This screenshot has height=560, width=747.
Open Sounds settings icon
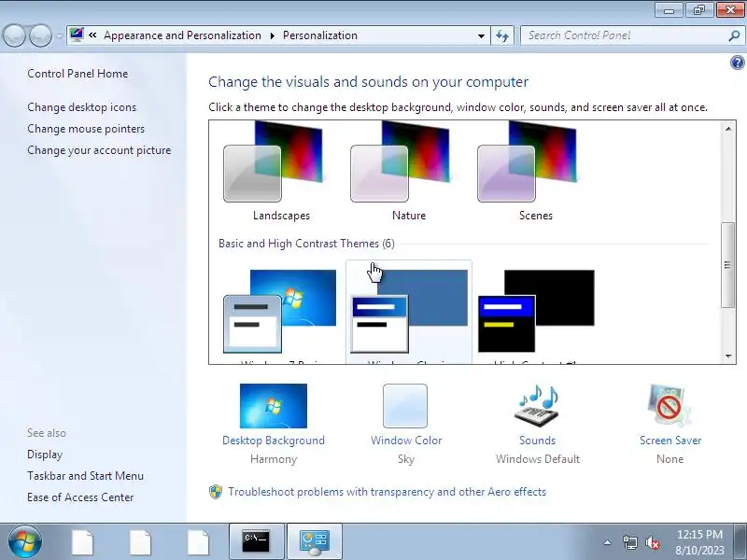(x=536, y=406)
